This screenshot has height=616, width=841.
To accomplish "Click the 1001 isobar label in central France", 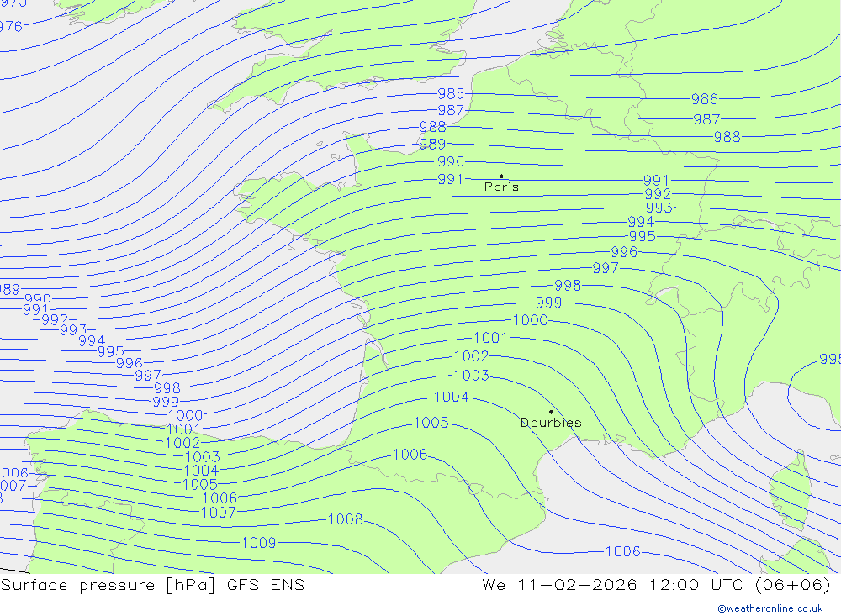I will [x=490, y=338].
